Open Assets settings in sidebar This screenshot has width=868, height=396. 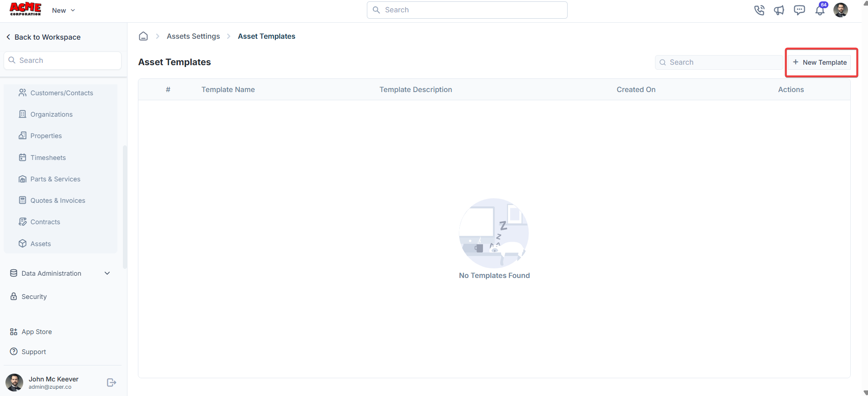(60, 244)
